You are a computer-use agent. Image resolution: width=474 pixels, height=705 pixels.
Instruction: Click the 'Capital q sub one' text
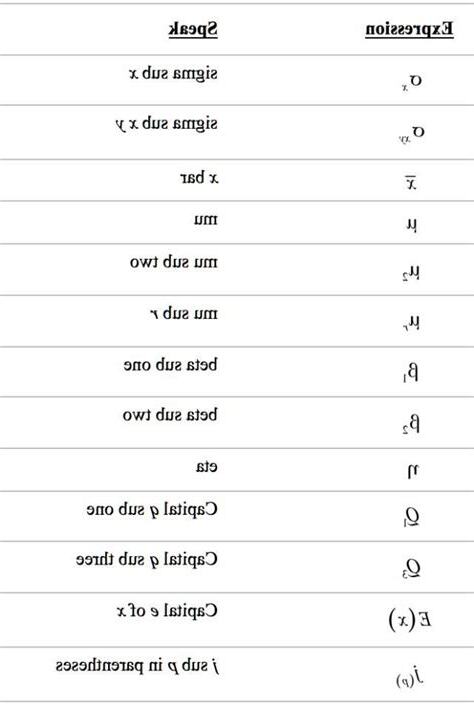tap(152, 510)
